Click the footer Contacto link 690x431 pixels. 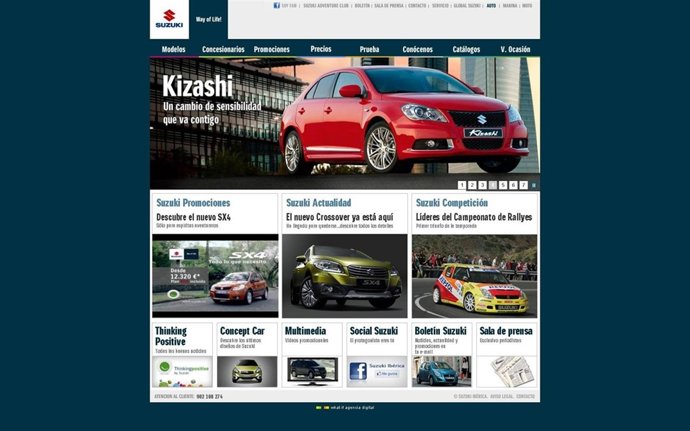pos(525,397)
